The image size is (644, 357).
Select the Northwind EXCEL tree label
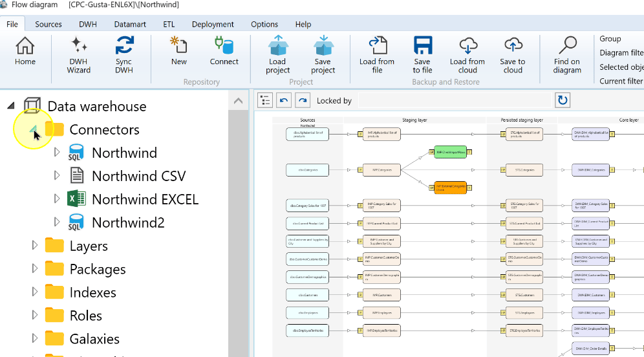[x=145, y=199]
